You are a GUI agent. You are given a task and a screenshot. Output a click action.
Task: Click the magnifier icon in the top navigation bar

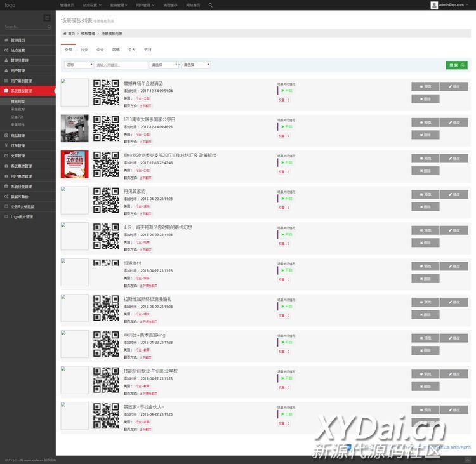tap(210, 5)
